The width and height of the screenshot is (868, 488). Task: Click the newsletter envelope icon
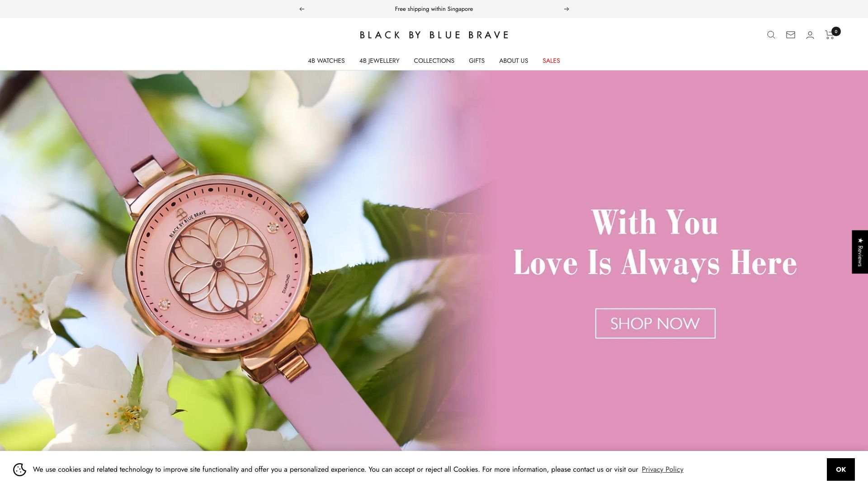pos(790,35)
